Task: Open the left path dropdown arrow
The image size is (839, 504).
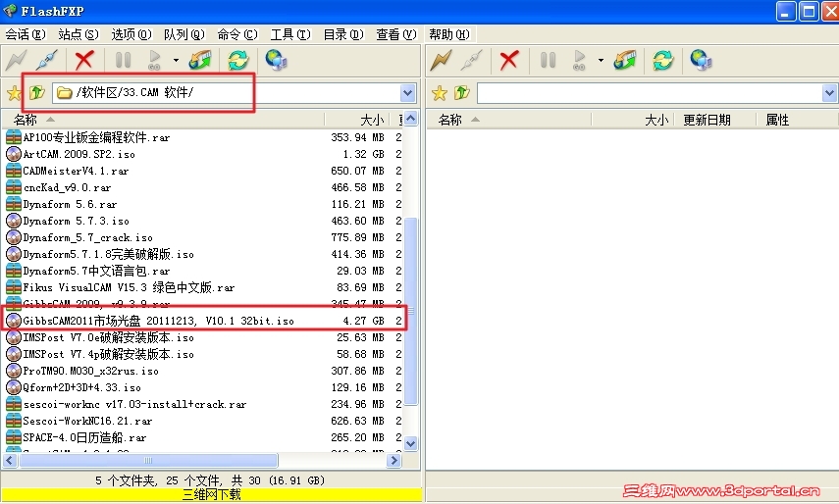Action: click(x=408, y=93)
